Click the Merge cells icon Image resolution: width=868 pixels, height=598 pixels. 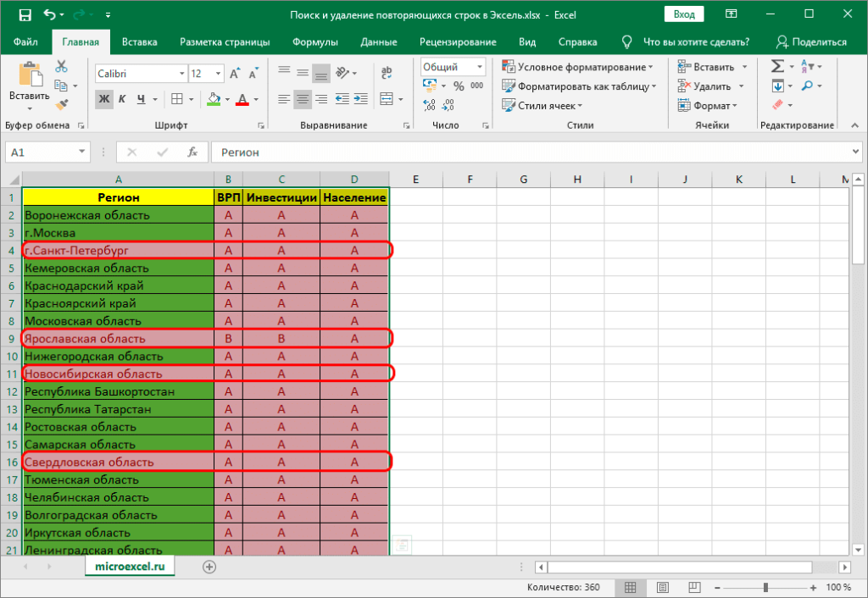coord(387,99)
